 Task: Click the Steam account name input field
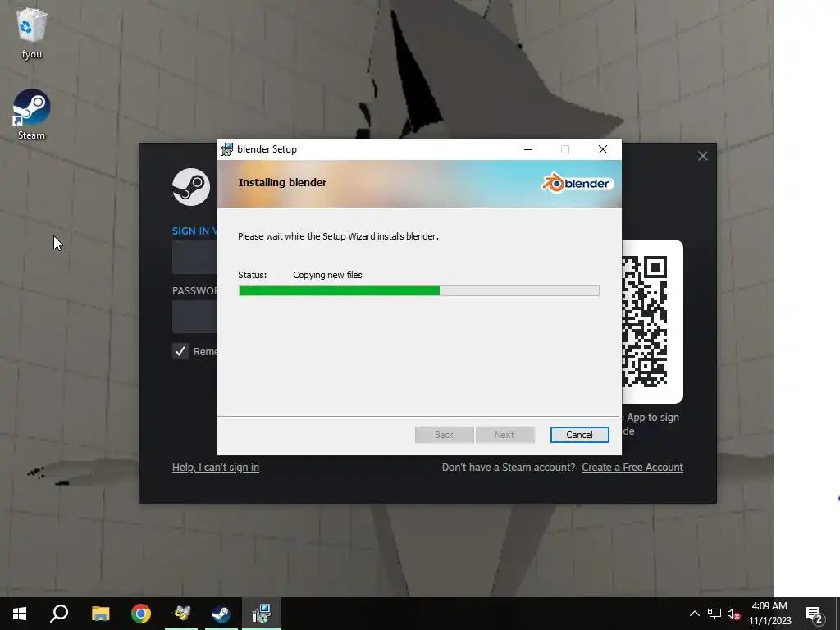tap(195, 257)
